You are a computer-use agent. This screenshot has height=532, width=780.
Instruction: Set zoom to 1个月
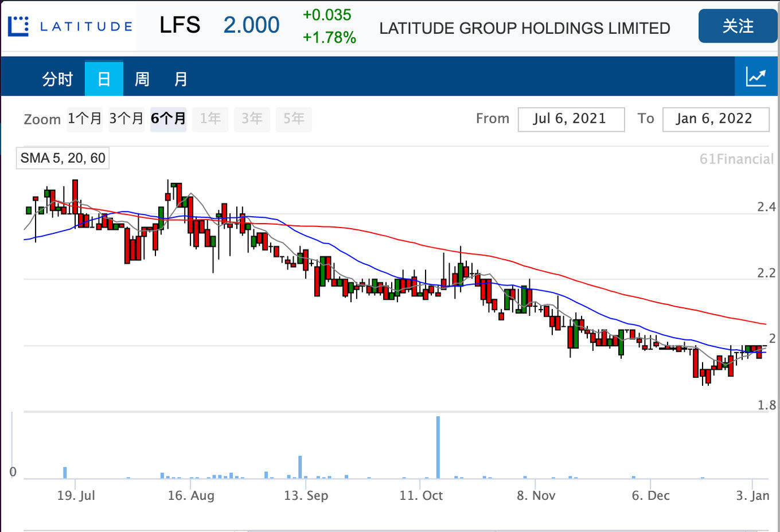pyautogui.click(x=84, y=119)
